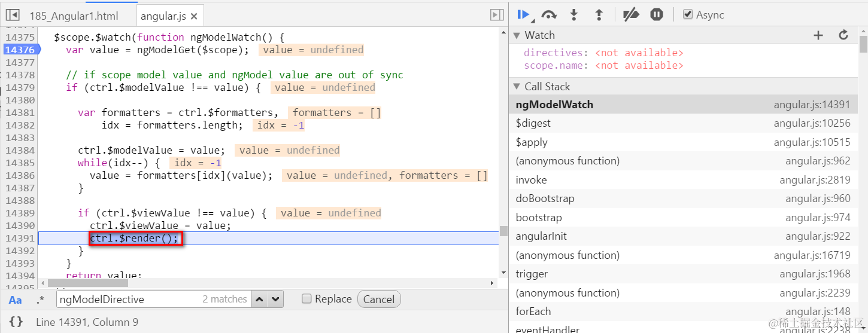Select ngModelWatch call stack frame
868x333 pixels.
tap(683, 104)
